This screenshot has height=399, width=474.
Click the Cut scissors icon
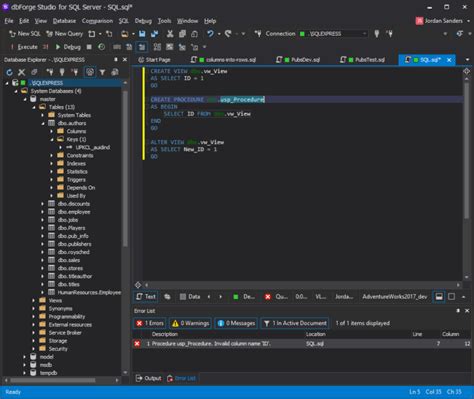coord(170,34)
